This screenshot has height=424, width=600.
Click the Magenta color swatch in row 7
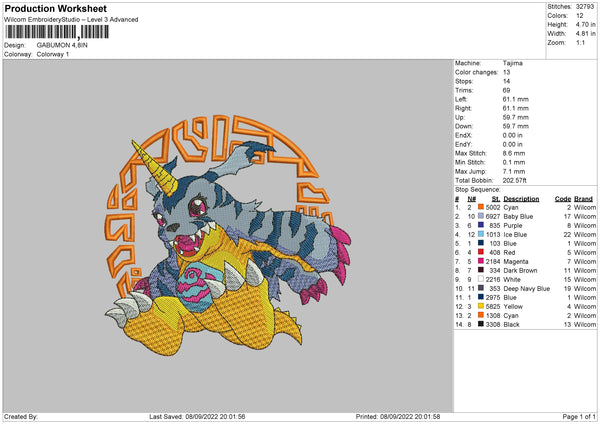(481, 261)
